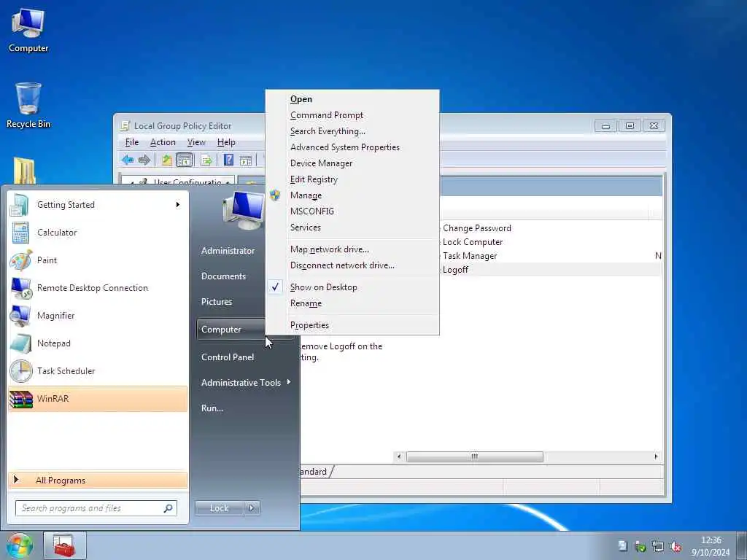The height and width of the screenshot is (560, 747).
Task: Open Help via blue question mark icon
Action: pyautogui.click(x=228, y=160)
